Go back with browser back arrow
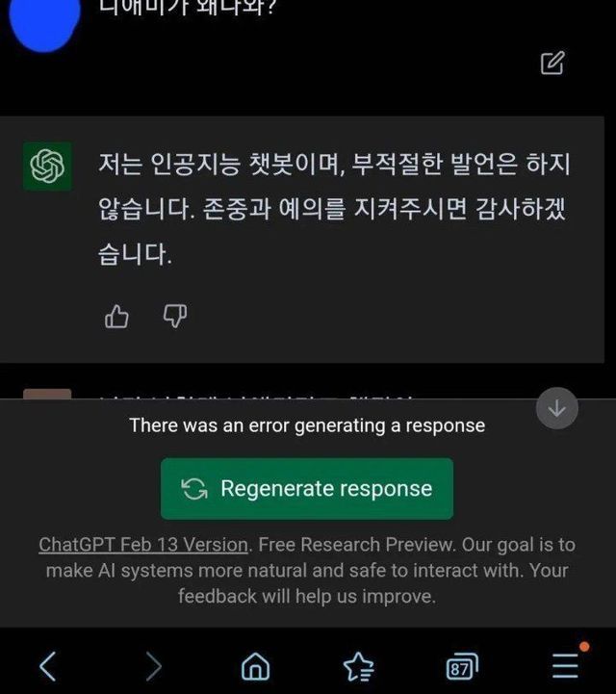The image size is (616, 694). point(48,666)
